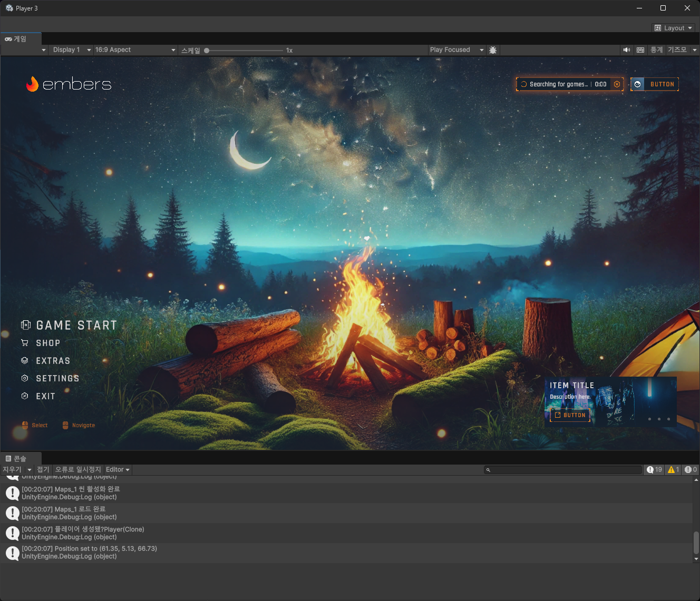Click the 스케일 scale slider
This screenshot has height=601, width=700.
245,51
